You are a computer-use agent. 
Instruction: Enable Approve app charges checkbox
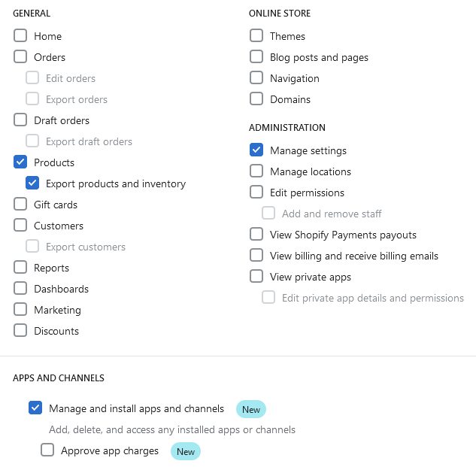[x=47, y=450]
